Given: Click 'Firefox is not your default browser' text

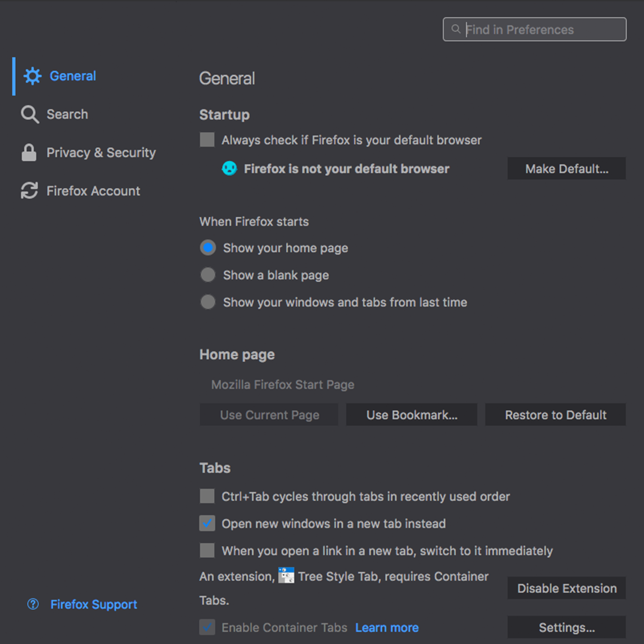Looking at the screenshot, I should point(346,169).
